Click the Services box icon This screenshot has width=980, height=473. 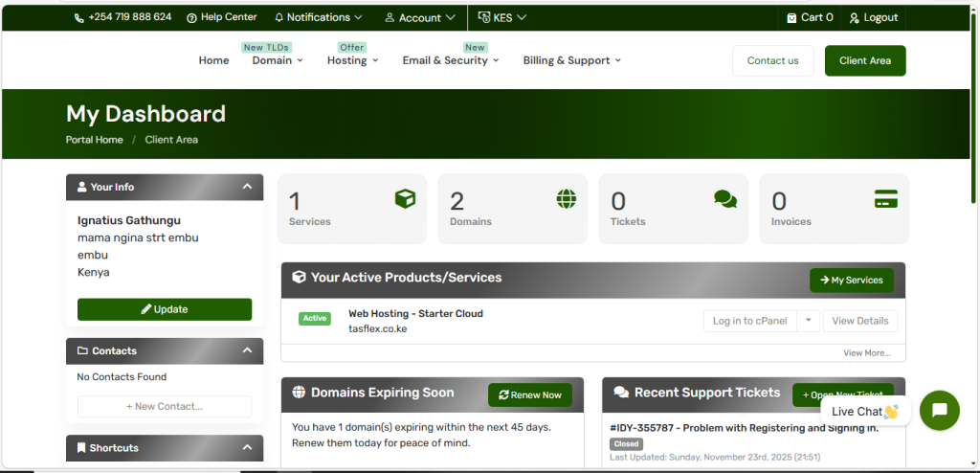click(405, 199)
